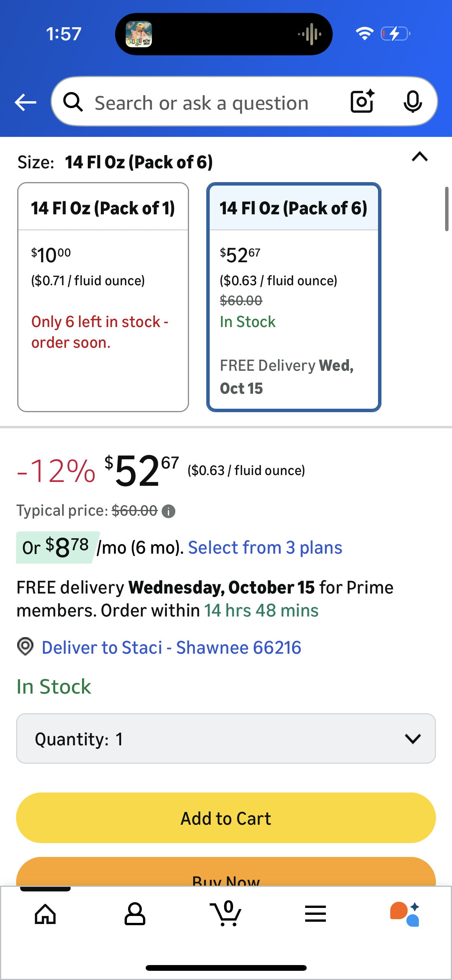Tap the typical price info icon

tap(168, 511)
